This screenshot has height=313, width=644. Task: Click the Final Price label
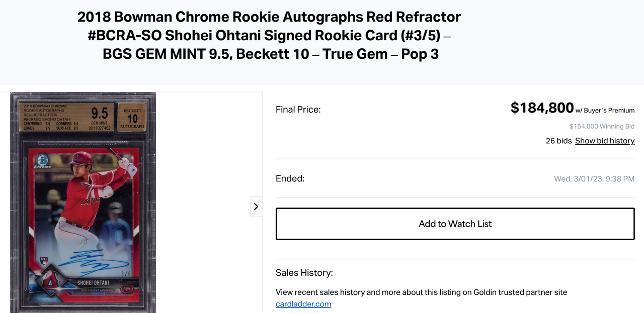pyautogui.click(x=298, y=110)
